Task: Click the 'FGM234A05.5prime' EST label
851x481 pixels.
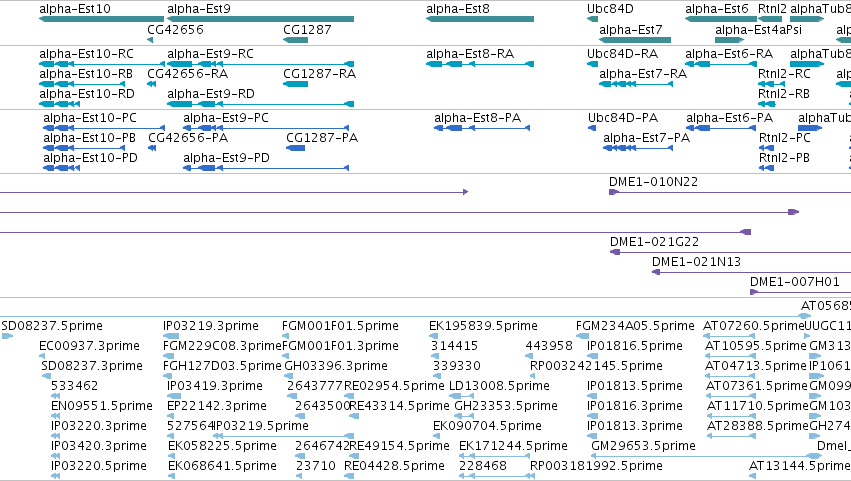Action: coord(635,326)
